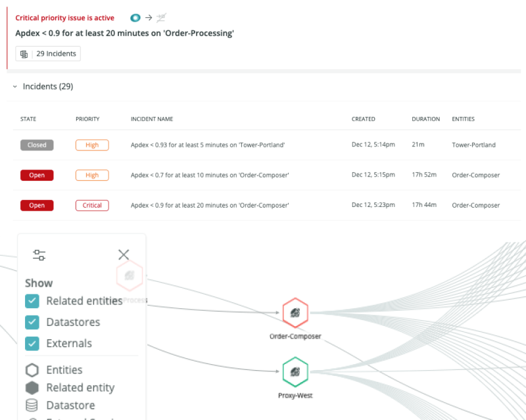This screenshot has height=420, width=526.
Task: Click the incidents stack icon
Action: [x=24, y=54]
